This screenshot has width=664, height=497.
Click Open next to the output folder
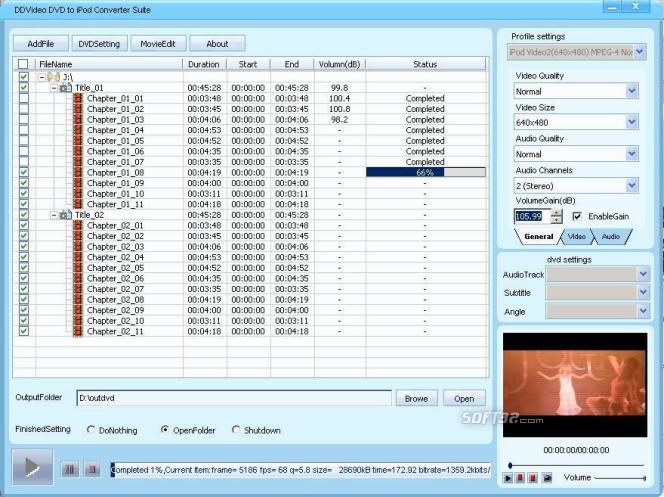pos(464,398)
